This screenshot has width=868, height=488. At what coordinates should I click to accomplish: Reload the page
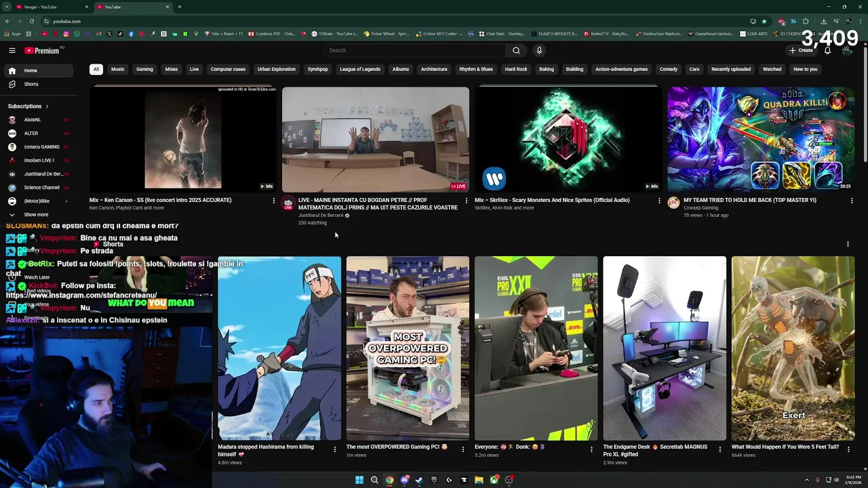pyautogui.click(x=31, y=21)
